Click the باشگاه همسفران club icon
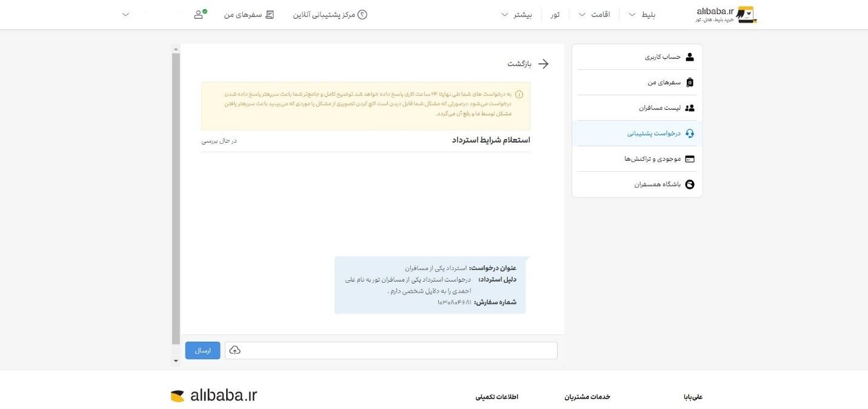 tap(690, 184)
